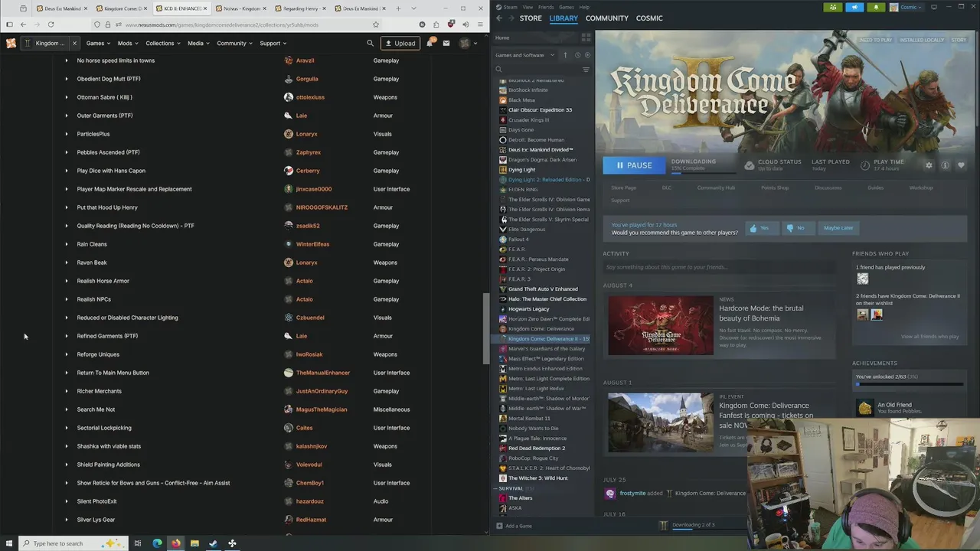Open Steam friends green button
This screenshot has width=980, height=551.
pos(833,7)
